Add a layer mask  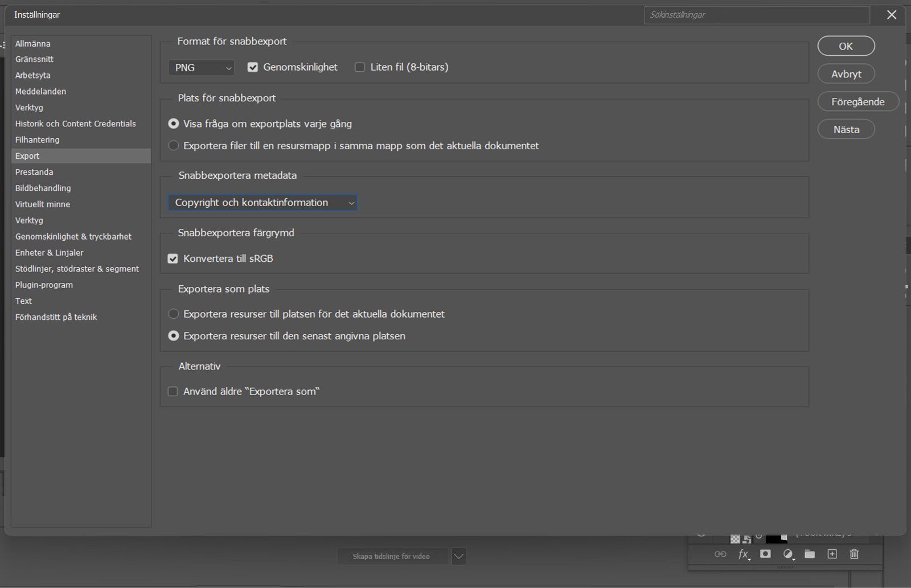(x=765, y=554)
